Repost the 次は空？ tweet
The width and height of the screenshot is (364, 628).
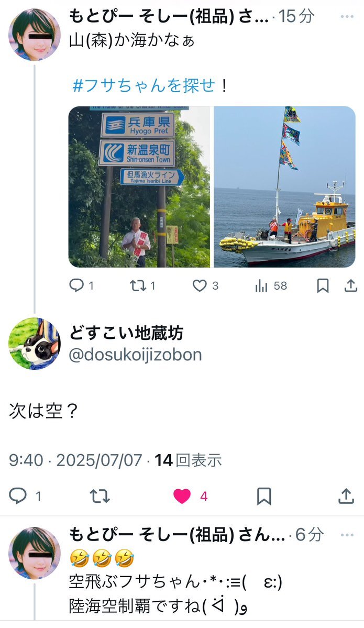click(100, 496)
